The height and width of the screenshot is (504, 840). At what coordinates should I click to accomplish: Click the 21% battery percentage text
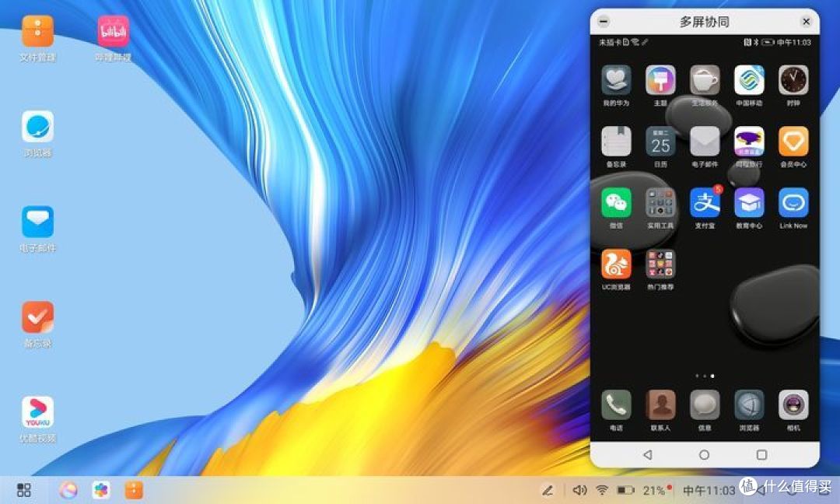pyautogui.click(x=654, y=490)
